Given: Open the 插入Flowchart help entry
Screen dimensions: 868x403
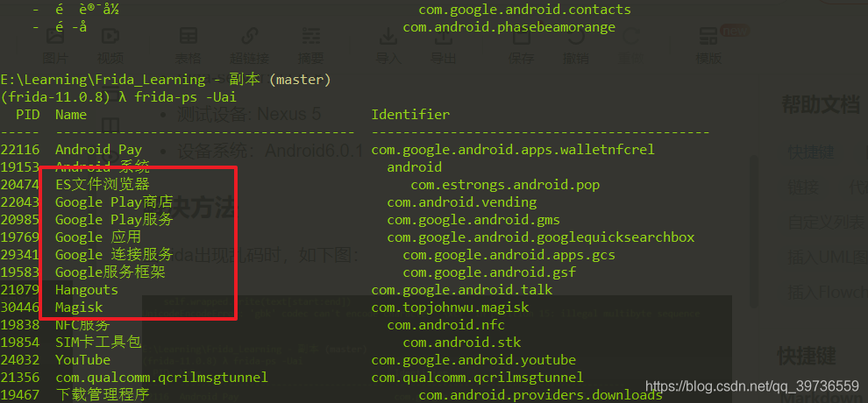Looking at the screenshot, I should (828, 292).
